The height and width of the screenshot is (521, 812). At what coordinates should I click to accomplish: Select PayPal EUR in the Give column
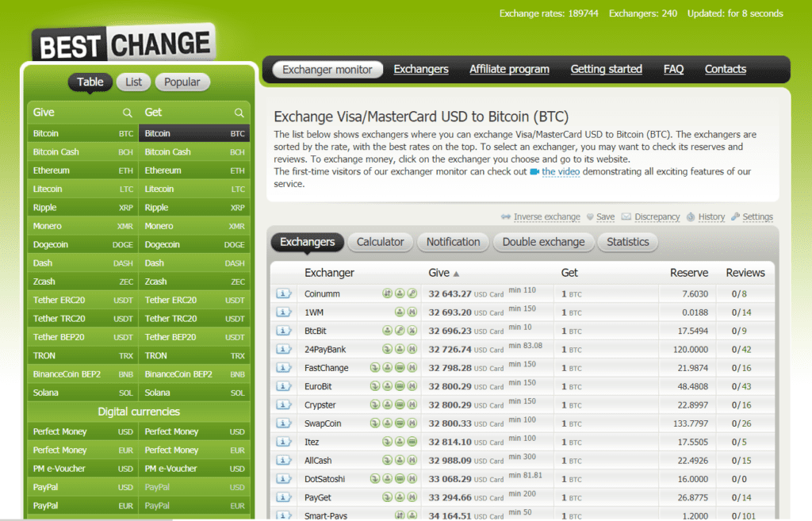click(x=82, y=505)
